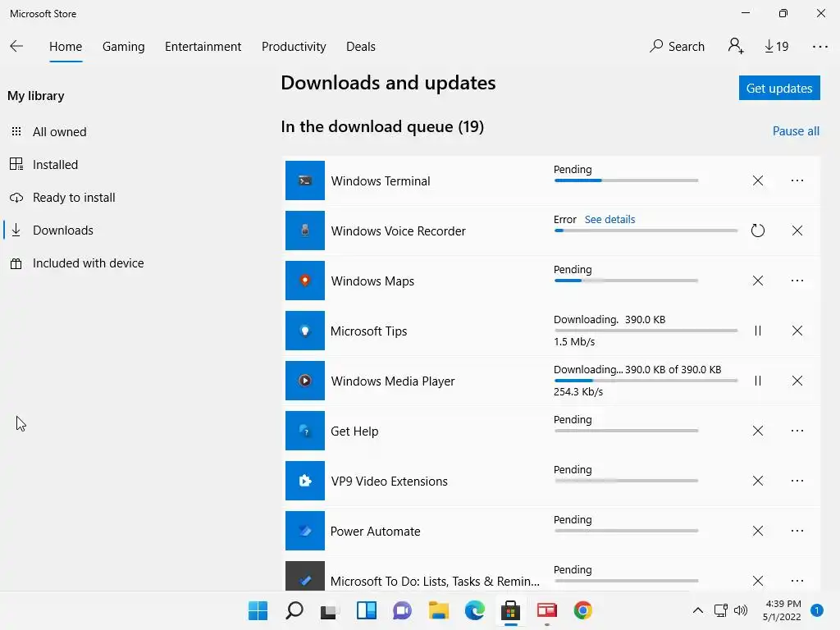Cancel the Windows Voice Recorder download
The height and width of the screenshot is (630, 840).
pyautogui.click(x=797, y=231)
